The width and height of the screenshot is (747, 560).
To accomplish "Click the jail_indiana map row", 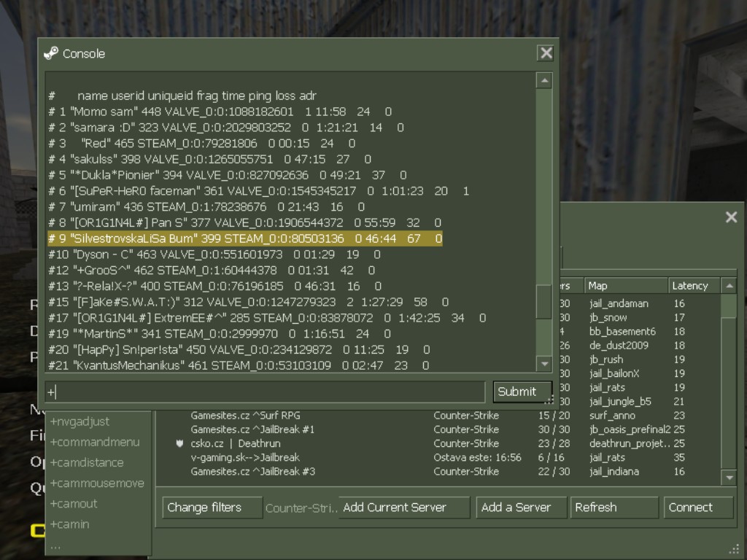I will (614, 472).
